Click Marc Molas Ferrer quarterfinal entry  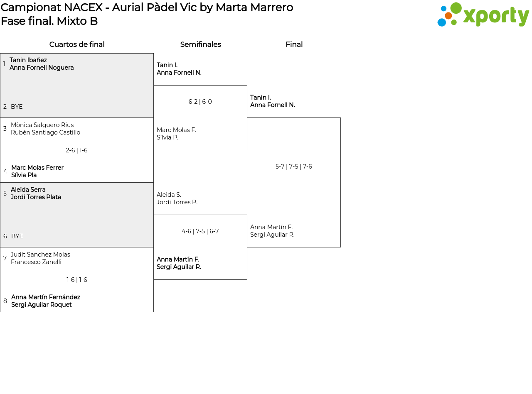(x=37, y=168)
